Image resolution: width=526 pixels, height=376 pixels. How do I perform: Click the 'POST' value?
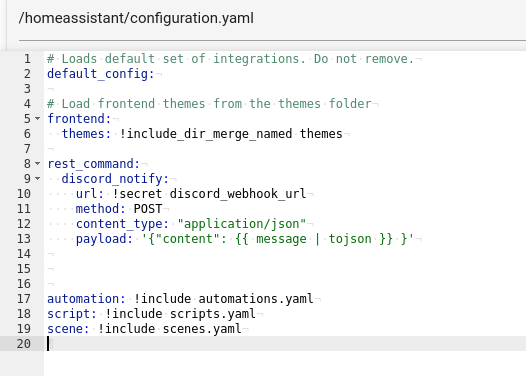148,209
